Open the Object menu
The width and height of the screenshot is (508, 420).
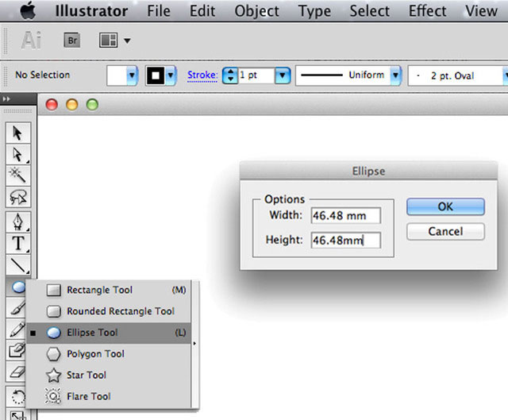pyautogui.click(x=256, y=11)
